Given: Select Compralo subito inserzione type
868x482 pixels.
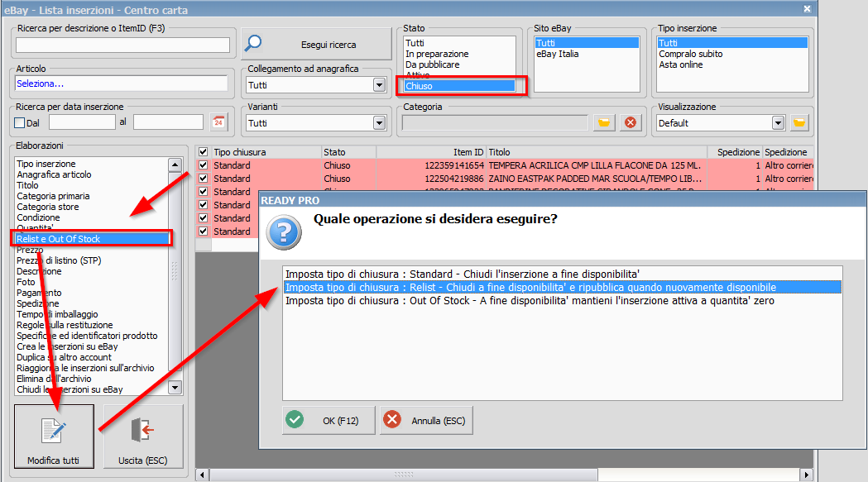Looking at the screenshot, I should 732,54.
